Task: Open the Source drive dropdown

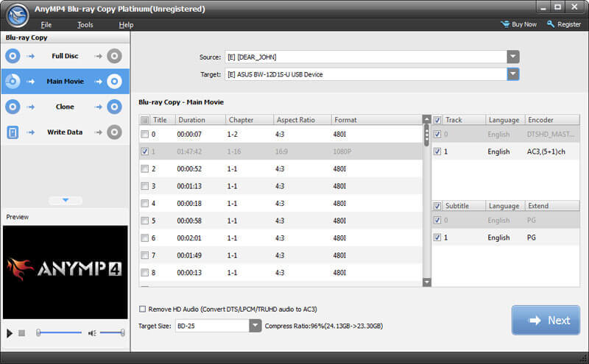Action: tap(513, 57)
